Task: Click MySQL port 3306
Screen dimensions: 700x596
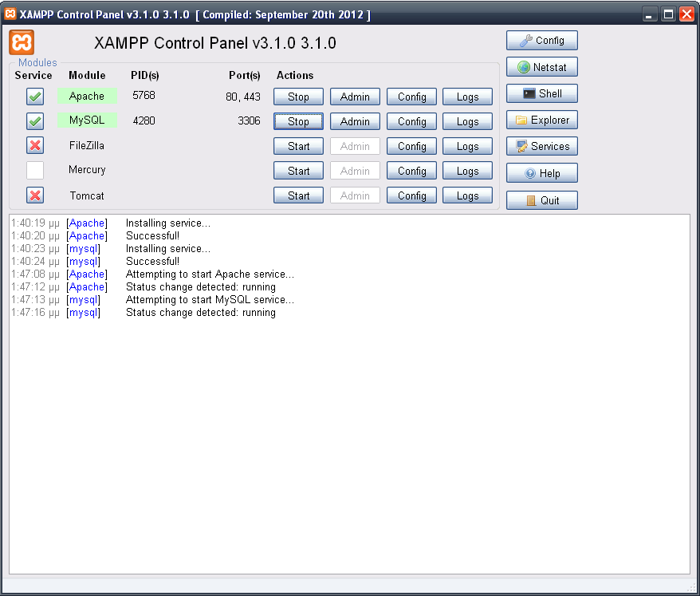Action: pos(249,120)
